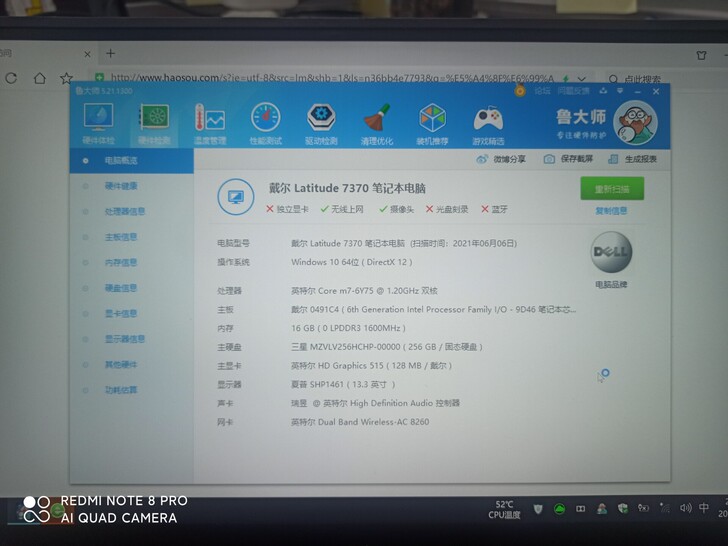Click 主硬盘 value 三星 MZVLV256HCHP text
This screenshot has height=546, width=728.
tap(387, 347)
